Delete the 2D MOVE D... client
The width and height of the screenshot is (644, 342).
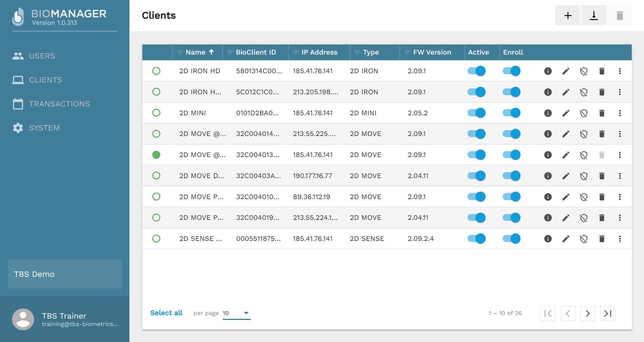602,176
